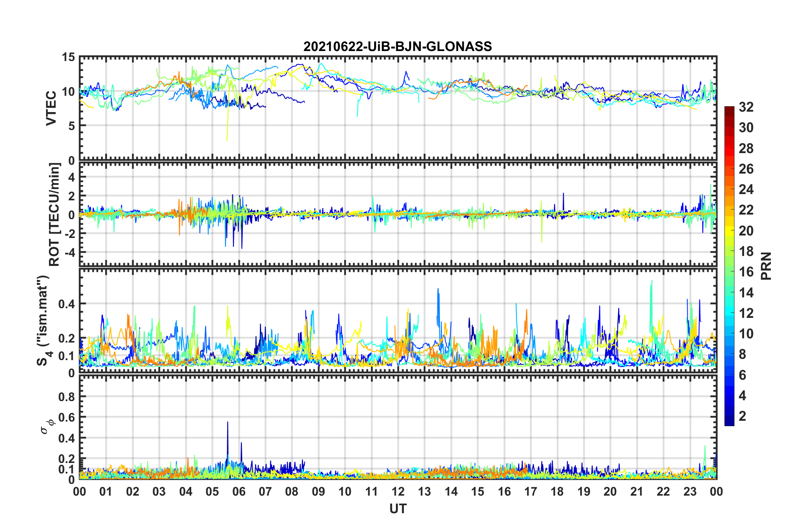Image resolution: width=796 pixels, height=532 pixels.
Task: Click colorbar tick label 2
Action: point(742,416)
